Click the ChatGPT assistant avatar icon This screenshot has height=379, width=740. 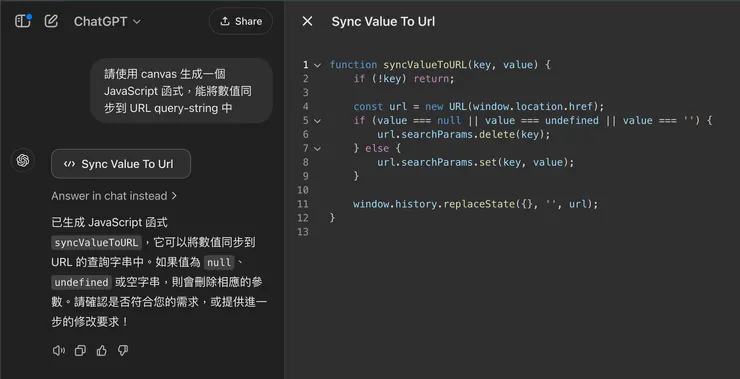click(x=23, y=160)
